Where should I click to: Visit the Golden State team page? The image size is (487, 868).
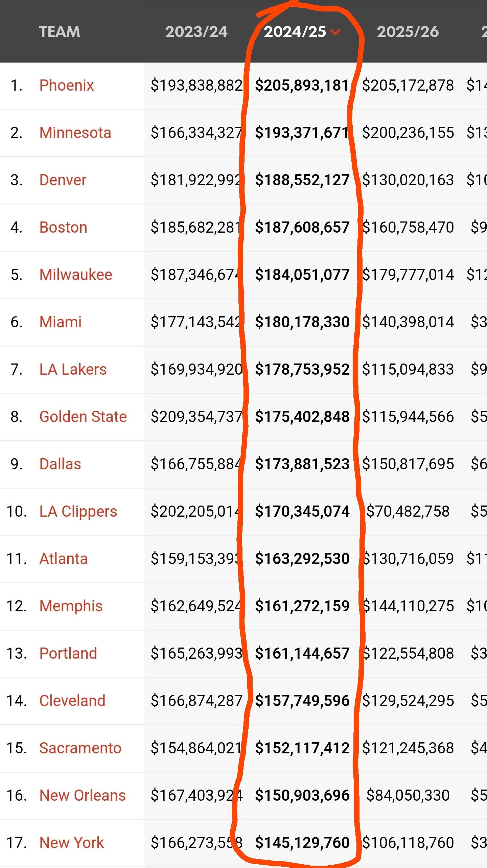point(83,417)
